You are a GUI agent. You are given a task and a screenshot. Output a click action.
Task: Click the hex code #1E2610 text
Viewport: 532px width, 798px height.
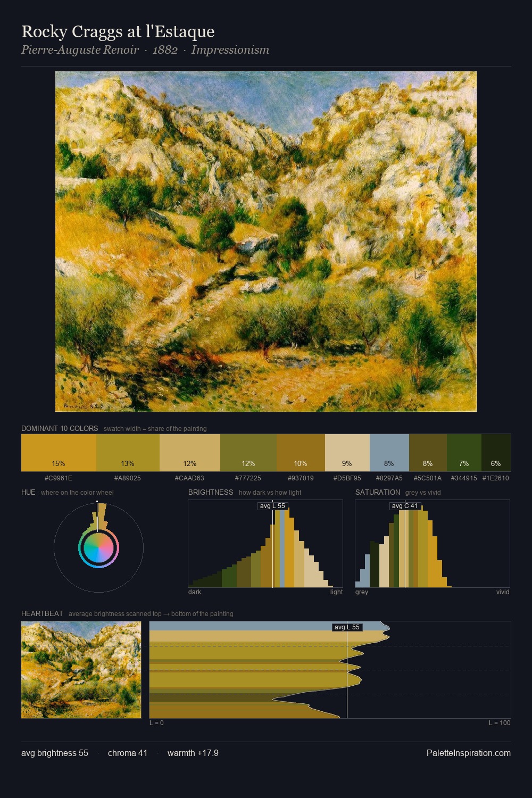click(496, 478)
